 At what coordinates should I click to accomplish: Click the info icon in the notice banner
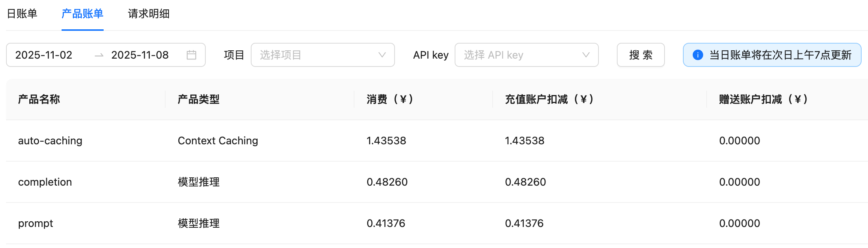[x=698, y=55]
